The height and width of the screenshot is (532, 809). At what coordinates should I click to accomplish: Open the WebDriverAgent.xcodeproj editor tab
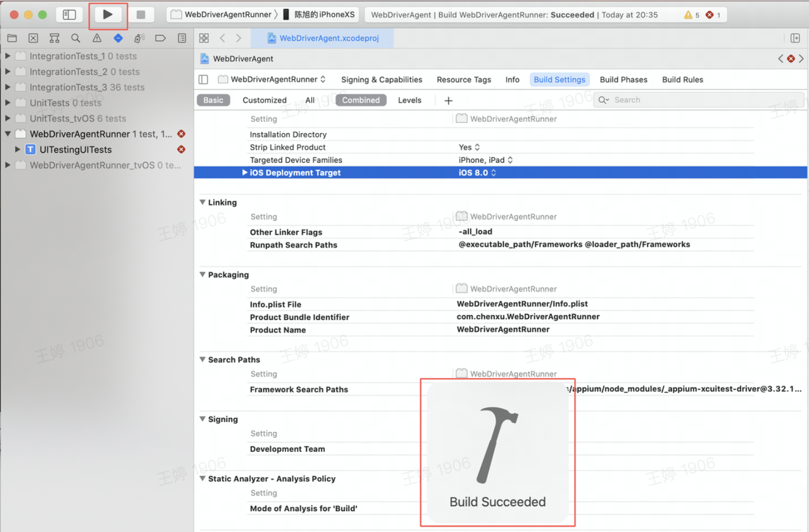pos(323,38)
